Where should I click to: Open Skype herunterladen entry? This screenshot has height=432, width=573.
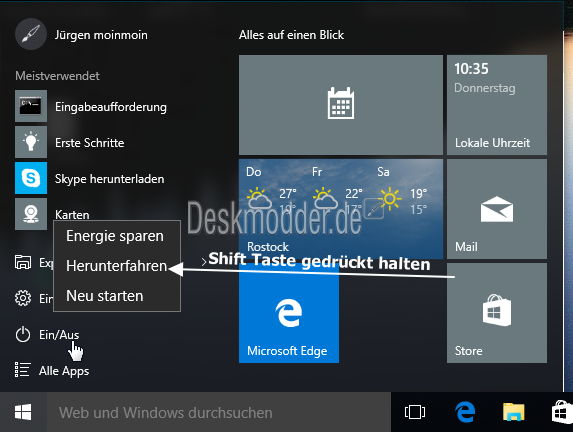click(x=109, y=179)
